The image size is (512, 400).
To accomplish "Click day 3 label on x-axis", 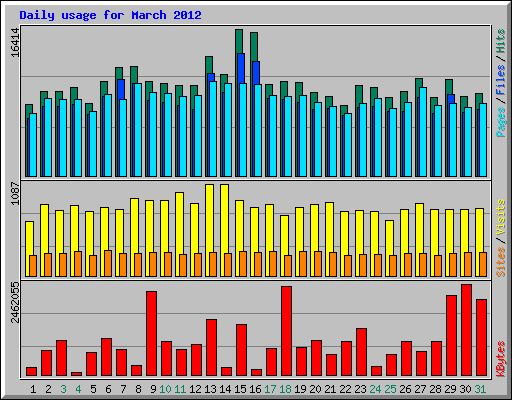I will [x=63, y=389].
